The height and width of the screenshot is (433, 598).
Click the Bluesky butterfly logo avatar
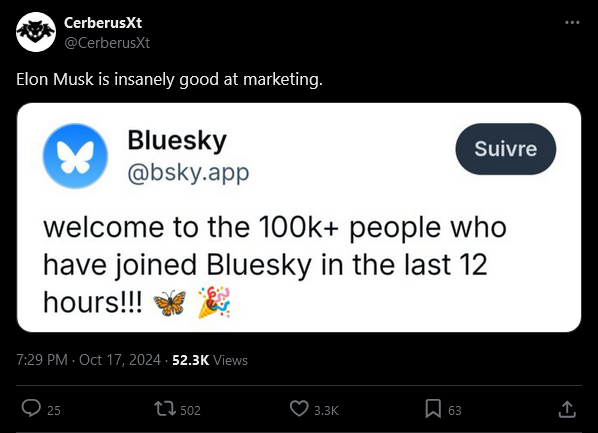click(x=75, y=156)
